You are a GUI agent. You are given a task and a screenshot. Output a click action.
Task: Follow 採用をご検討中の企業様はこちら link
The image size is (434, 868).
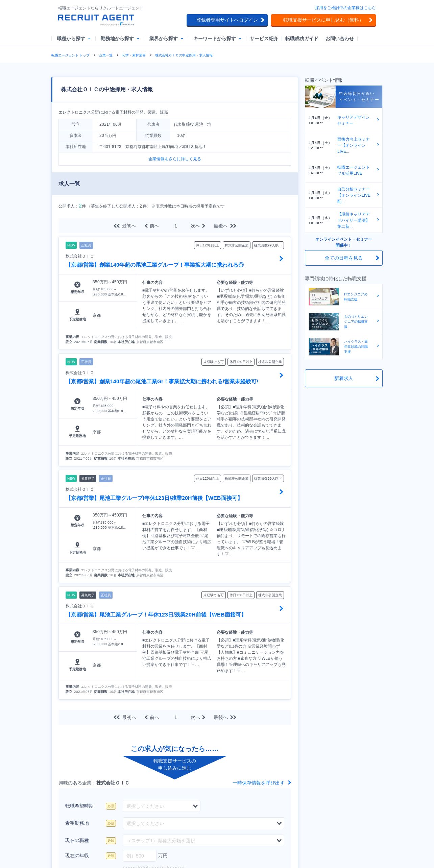click(x=345, y=8)
